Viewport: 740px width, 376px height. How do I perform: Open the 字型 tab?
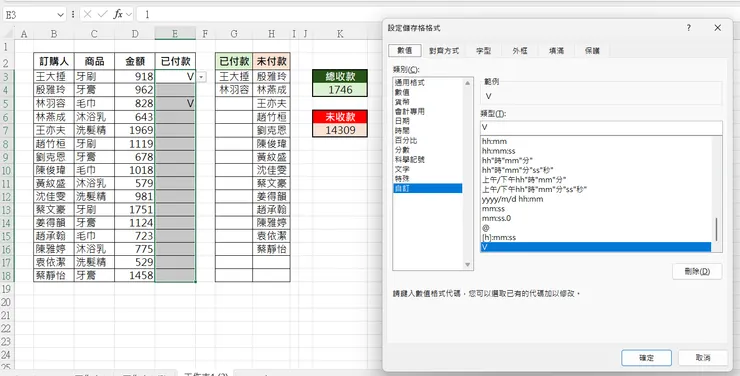point(483,50)
